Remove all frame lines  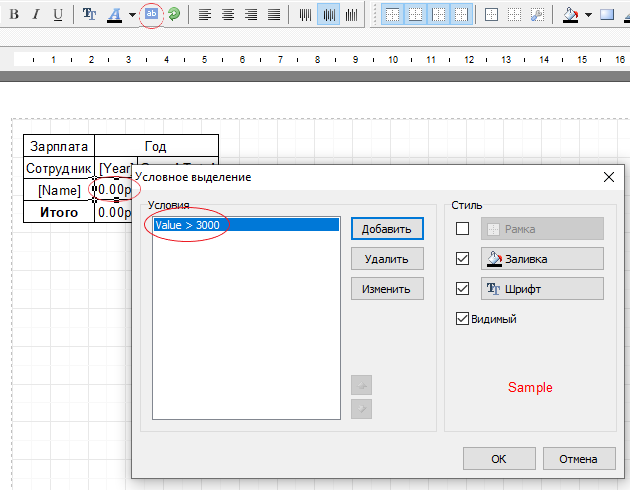click(514, 14)
